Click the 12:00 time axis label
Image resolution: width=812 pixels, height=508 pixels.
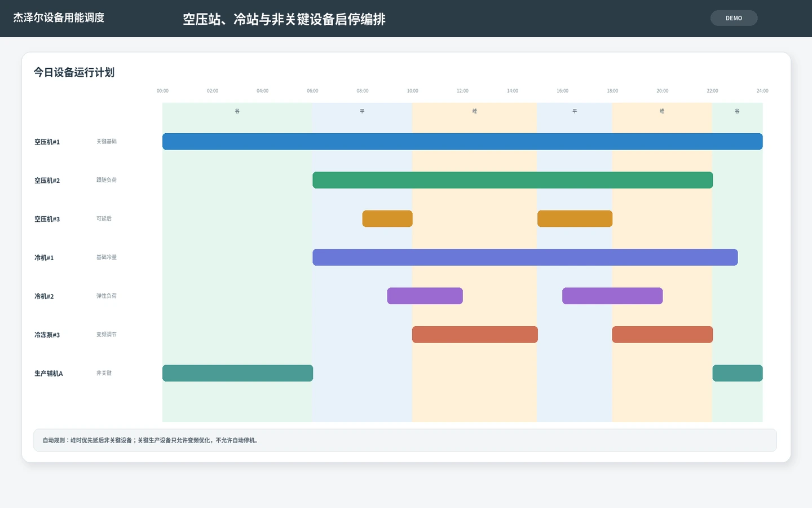(462, 91)
